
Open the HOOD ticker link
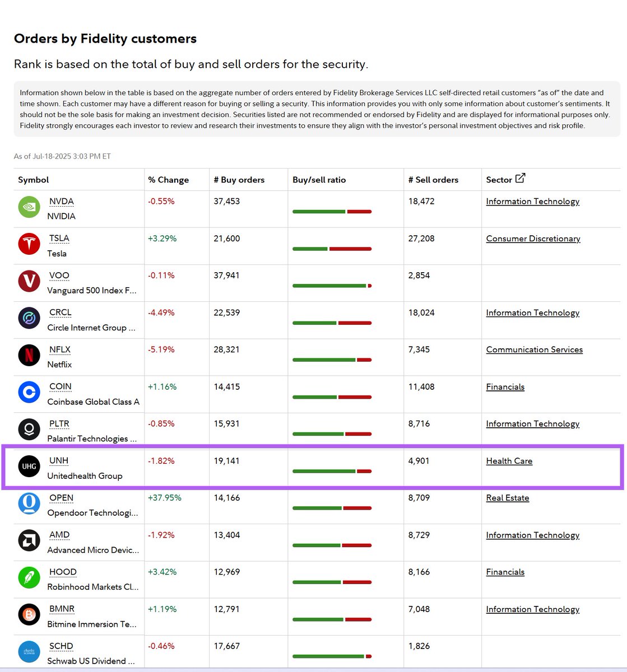pyautogui.click(x=63, y=572)
